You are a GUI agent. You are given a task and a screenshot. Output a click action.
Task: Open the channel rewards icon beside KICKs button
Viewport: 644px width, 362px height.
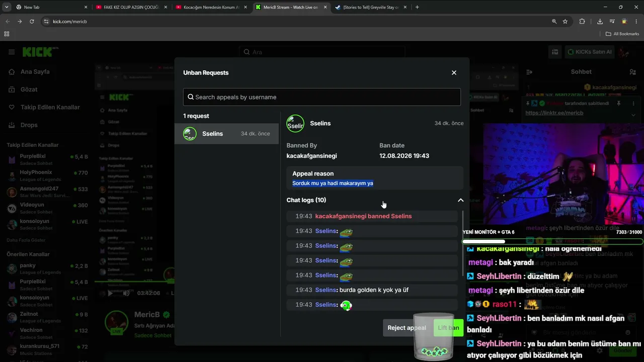pyautogui.click(x=555, y=52)
